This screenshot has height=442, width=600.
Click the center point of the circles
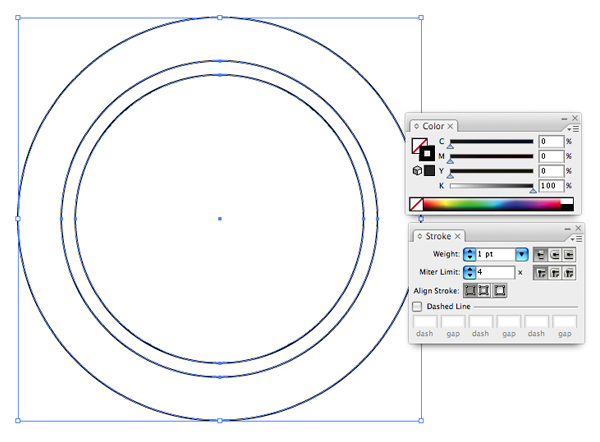coord(220,219)
